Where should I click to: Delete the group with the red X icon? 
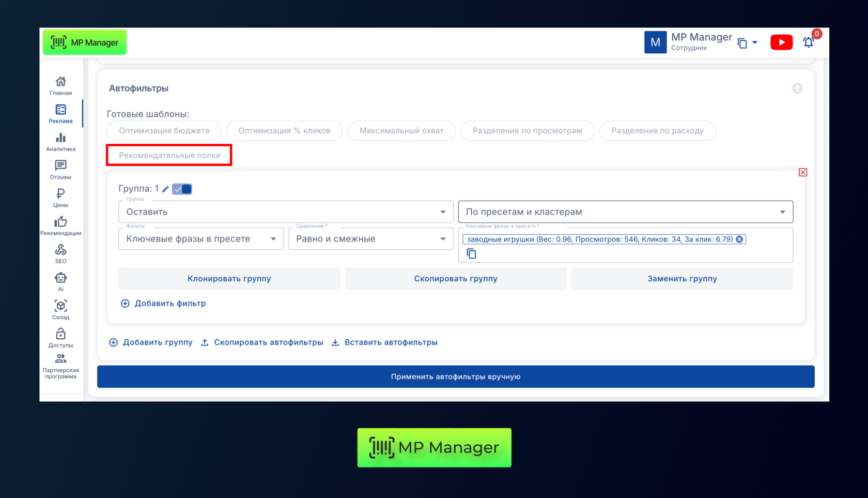coord(802,172)
